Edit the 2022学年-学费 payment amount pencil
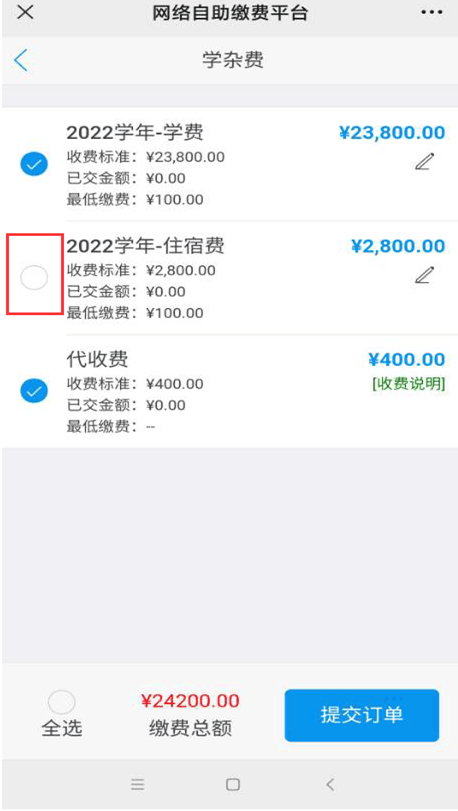Viewport: 458px width, 811px height. coord(424,161)
